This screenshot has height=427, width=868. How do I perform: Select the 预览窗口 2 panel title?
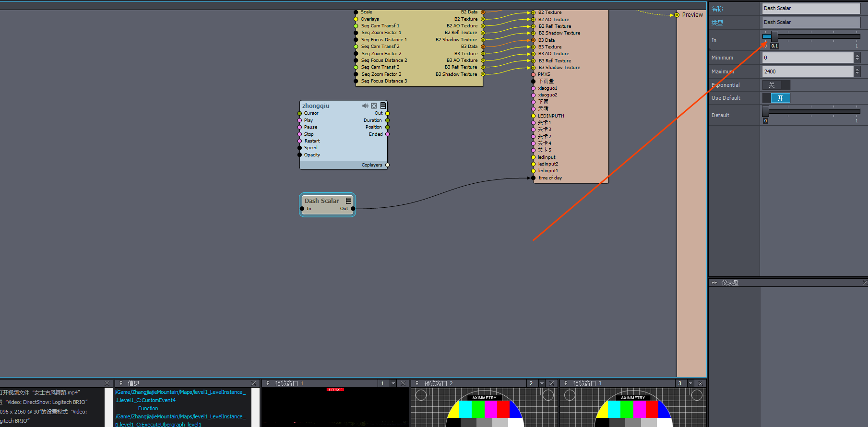[438, 383]
